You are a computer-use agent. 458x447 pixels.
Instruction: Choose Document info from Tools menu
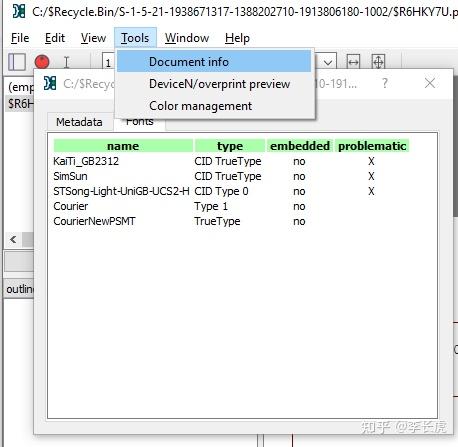214,62
